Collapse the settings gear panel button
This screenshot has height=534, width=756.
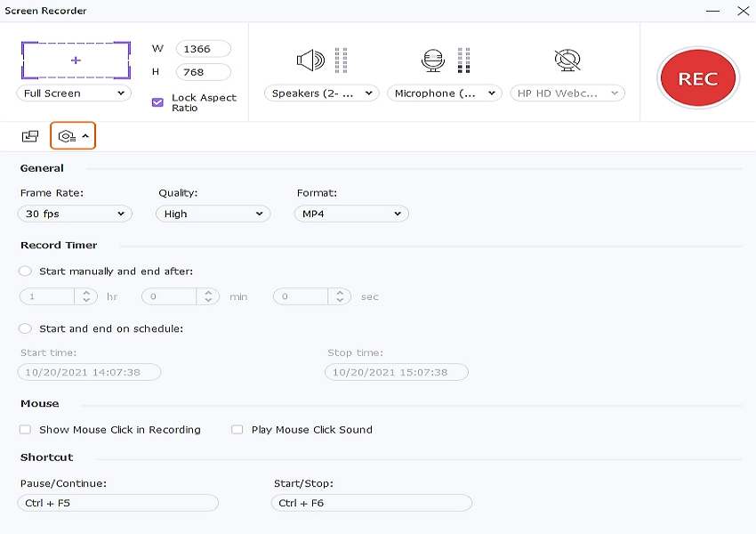pos(73,136)
